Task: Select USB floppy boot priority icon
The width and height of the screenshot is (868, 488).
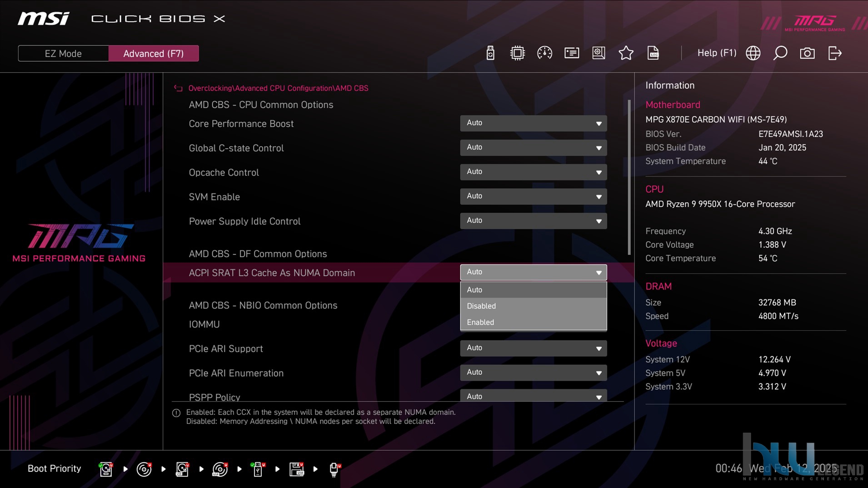Action: coord(296,469)
